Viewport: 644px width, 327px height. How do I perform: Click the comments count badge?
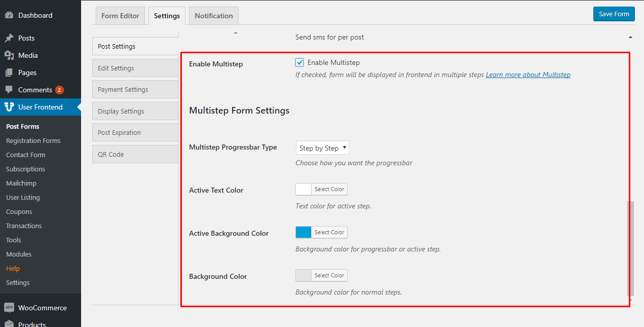[x=59, y=90]
